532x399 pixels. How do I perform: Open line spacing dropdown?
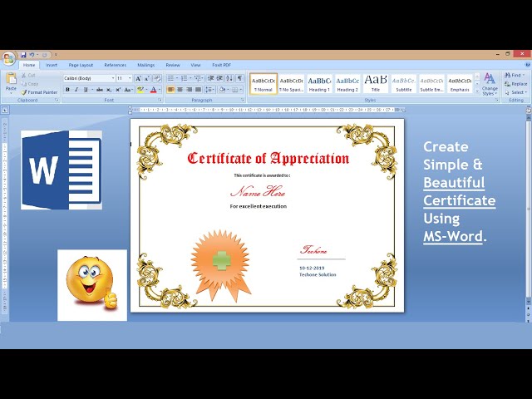point(209,90)
